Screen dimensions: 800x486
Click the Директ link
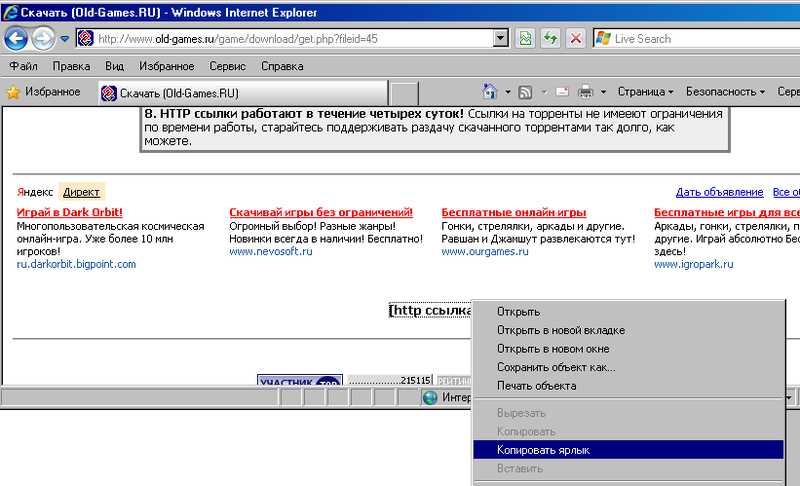tap(81, 192)
